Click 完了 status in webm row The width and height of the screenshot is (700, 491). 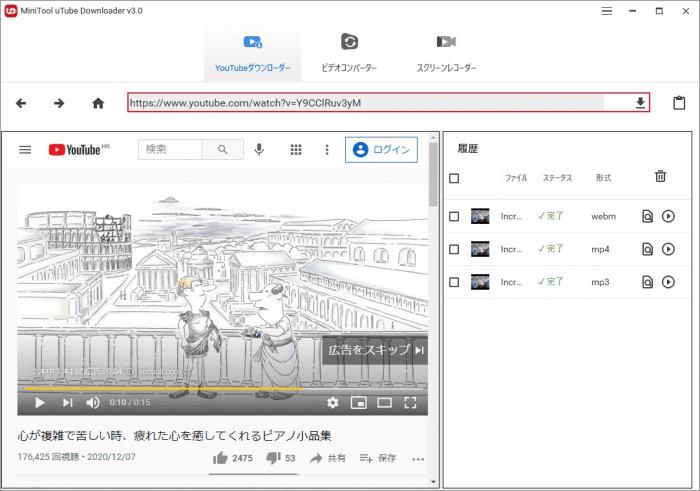[551, 216]
